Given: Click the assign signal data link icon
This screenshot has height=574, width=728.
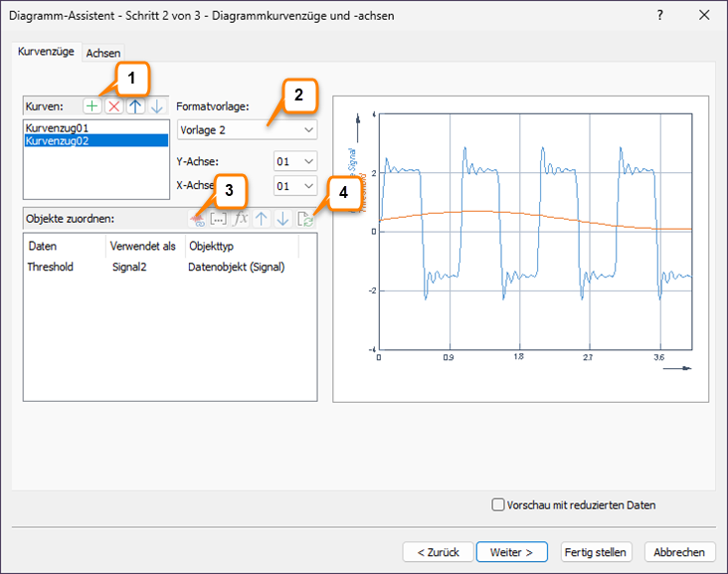Looking at the screenshot, I should coord(198,219).
